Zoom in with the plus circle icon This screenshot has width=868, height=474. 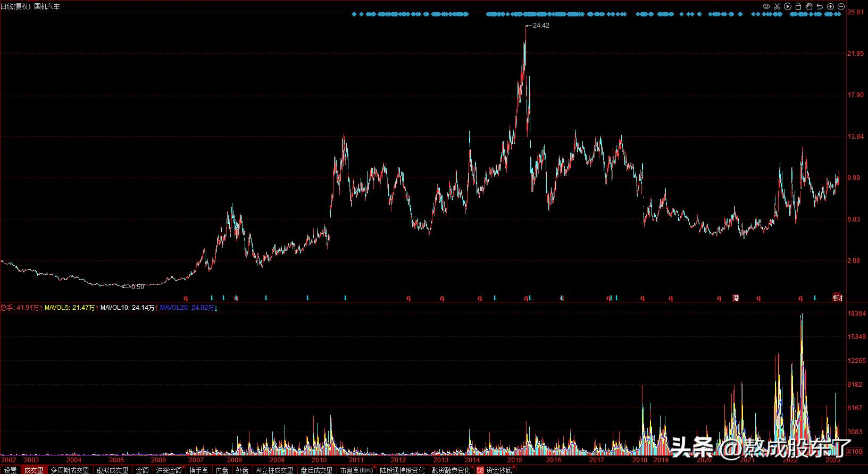(x=830, y=6)
